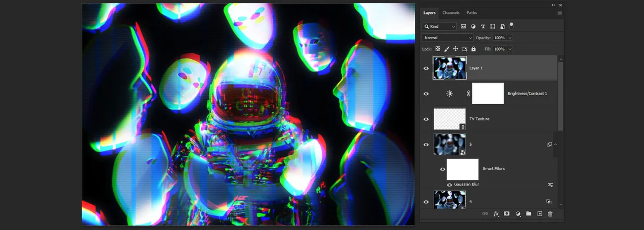Click the Opacity label

pos(483,38)
